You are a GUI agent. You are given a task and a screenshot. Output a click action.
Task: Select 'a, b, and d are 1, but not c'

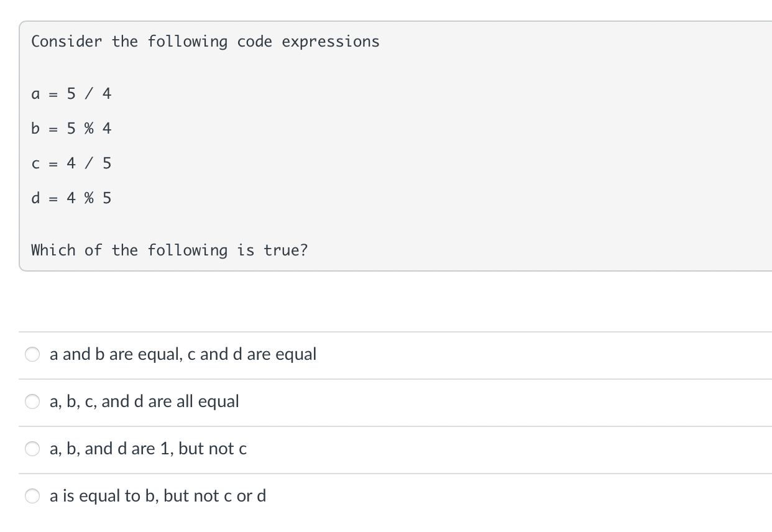click(32, 448)
